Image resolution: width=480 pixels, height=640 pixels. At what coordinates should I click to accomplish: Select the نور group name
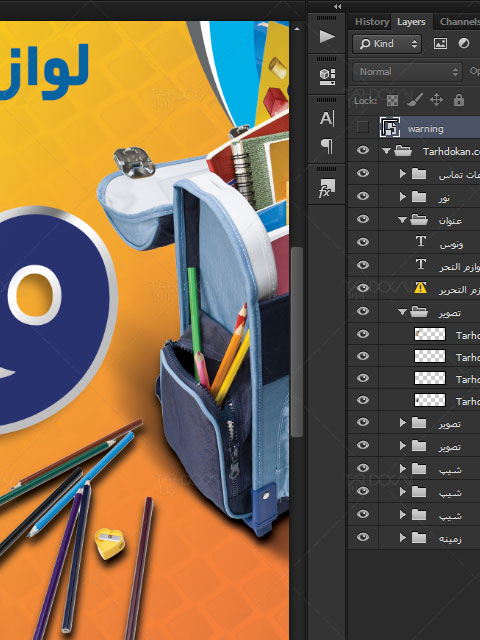coord(444,198)
